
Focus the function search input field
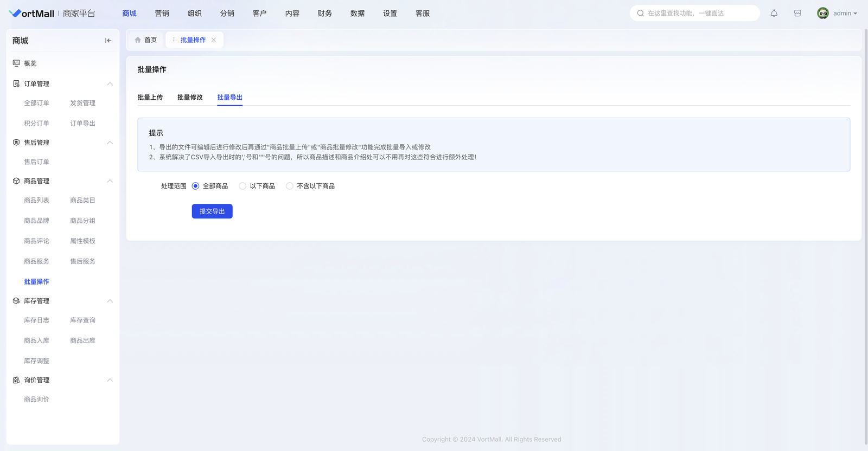(700, 14)
